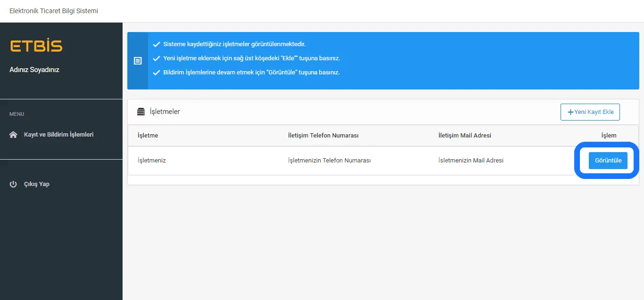Click the İşlem column header

(608, 136)
